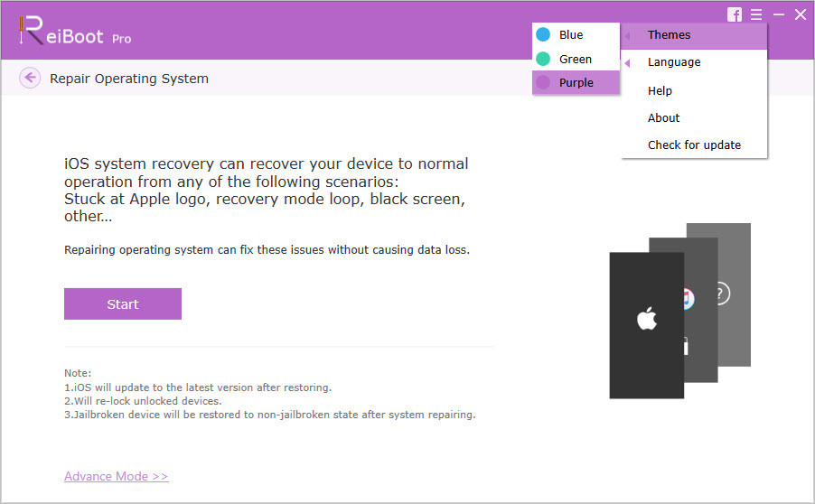Open the Themes submenu
The image size is (815, 504).
pos(694,35)
